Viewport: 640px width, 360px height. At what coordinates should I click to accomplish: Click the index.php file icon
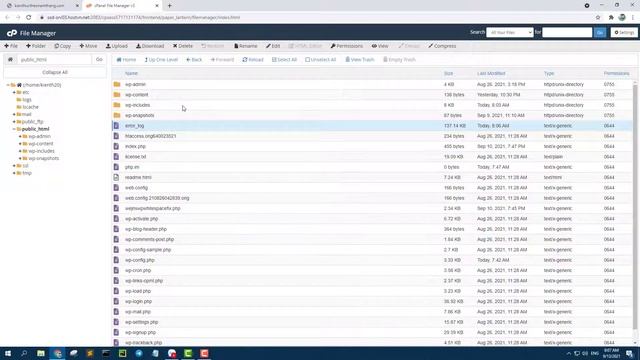click(x=116, y=147)
